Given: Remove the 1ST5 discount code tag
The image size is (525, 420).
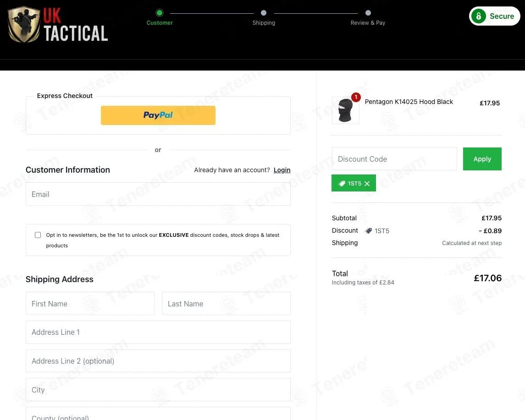Looking at the screenshot, I should (x=367, y=184).
